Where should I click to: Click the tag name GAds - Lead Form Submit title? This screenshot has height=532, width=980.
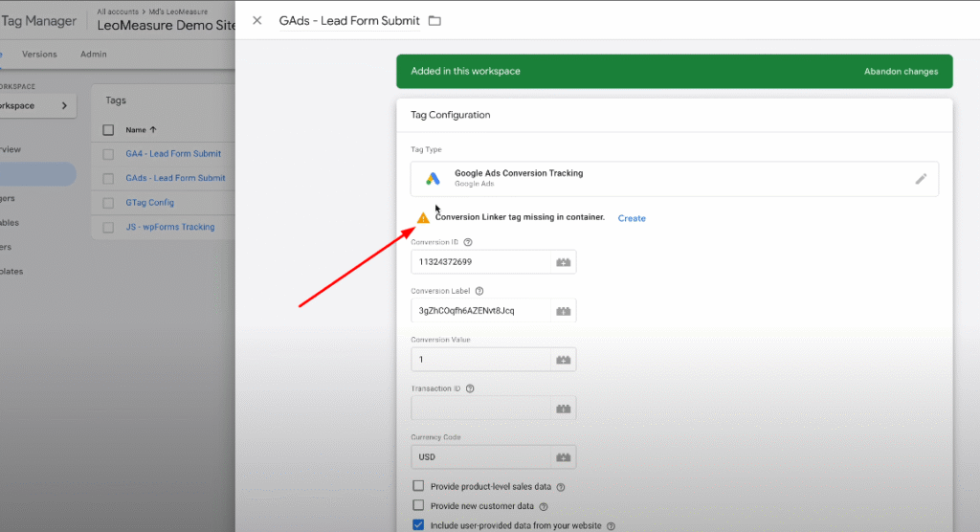tap(348, 21)
